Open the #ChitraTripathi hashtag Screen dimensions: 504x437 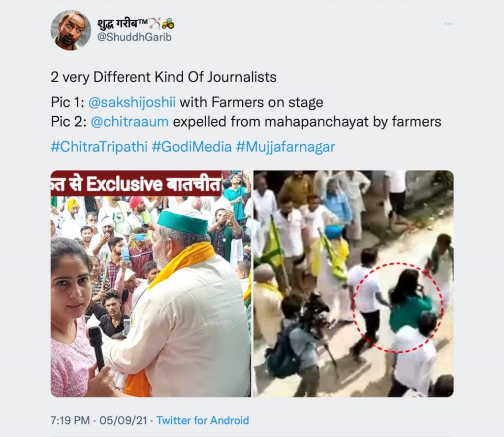tap(99, 147)
